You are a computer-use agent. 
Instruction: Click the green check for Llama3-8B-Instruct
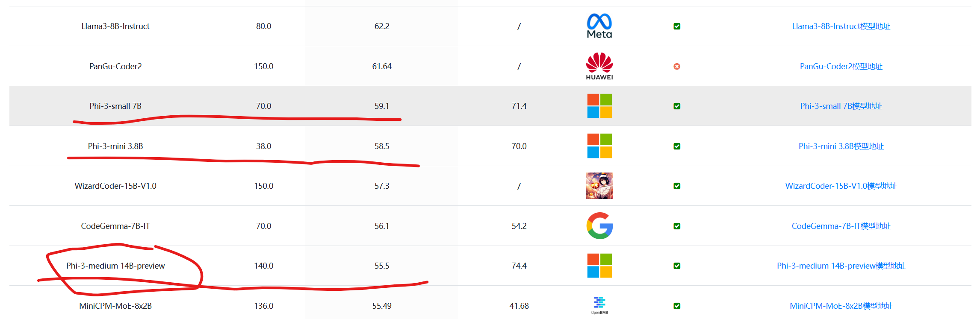[677, 26]
